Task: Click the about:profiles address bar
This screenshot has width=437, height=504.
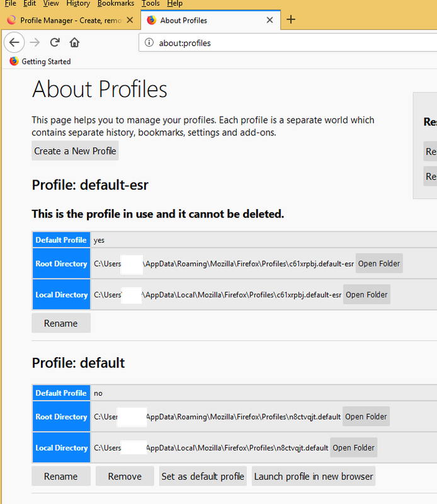Action: click(x=289, y=43)
